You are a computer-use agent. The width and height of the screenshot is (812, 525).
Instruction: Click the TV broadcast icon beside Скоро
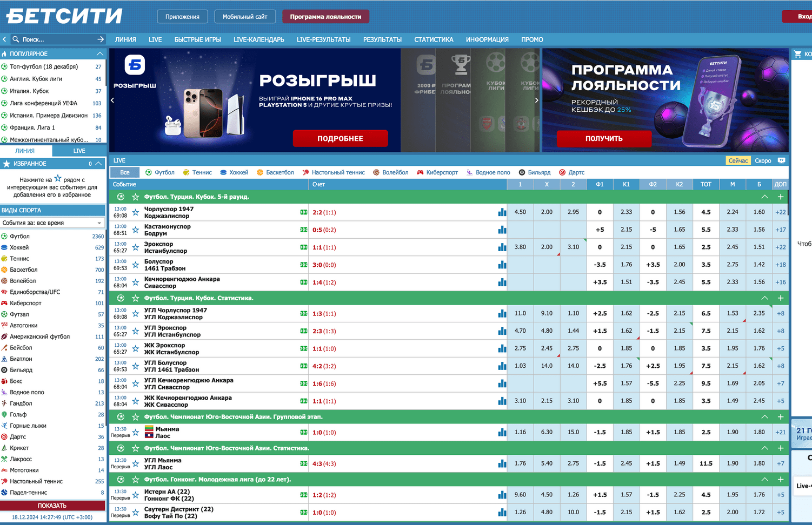tap(781, 160)
